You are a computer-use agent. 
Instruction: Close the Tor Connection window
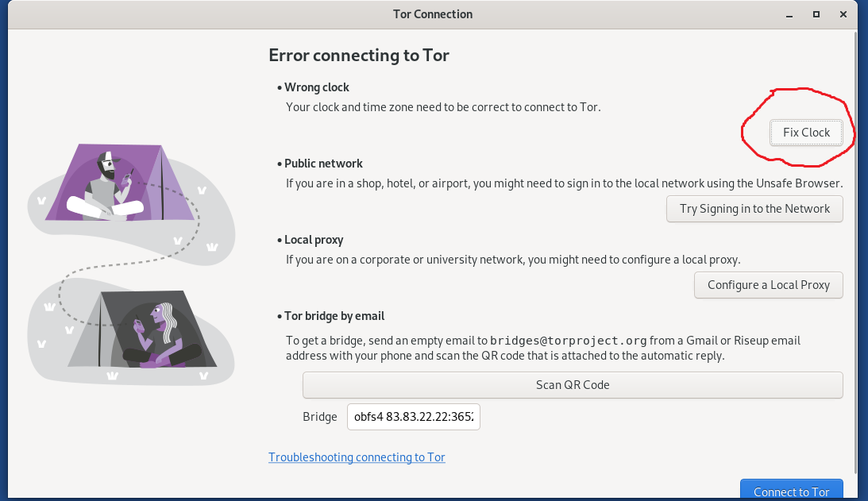pyautogui.click(x=842, y=14)
